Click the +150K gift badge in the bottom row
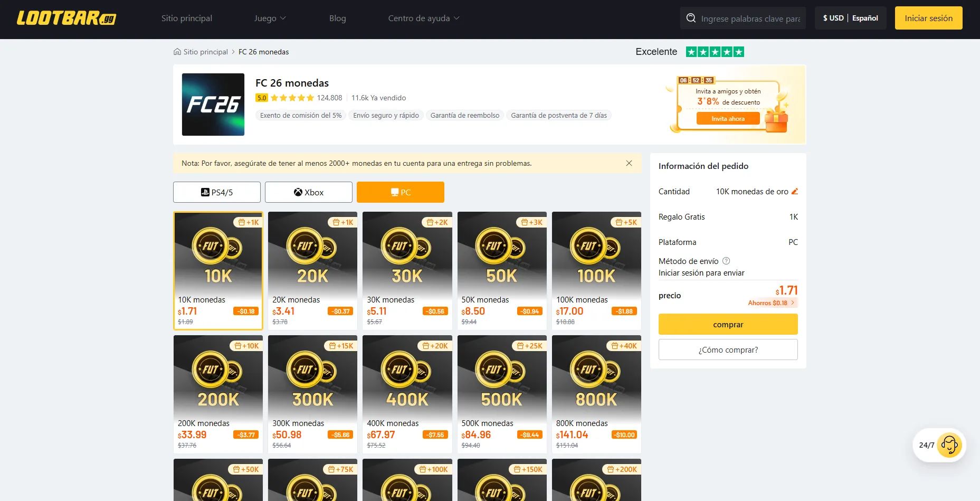The width and height of the screenshot is (980, 501). point(528,469)
